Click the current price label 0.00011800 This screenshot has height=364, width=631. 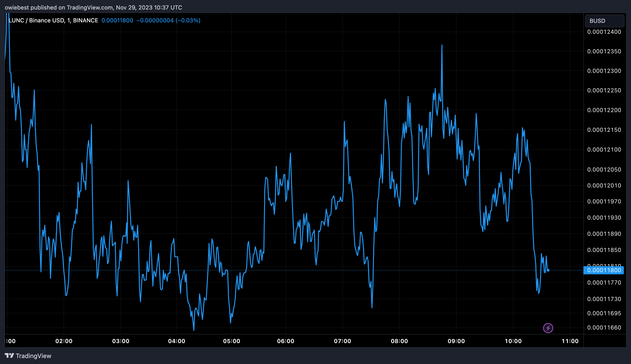pos(603,270)
